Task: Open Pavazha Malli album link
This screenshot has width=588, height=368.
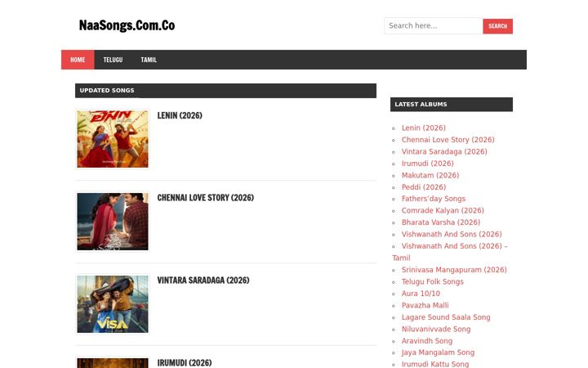Action: 425,305
